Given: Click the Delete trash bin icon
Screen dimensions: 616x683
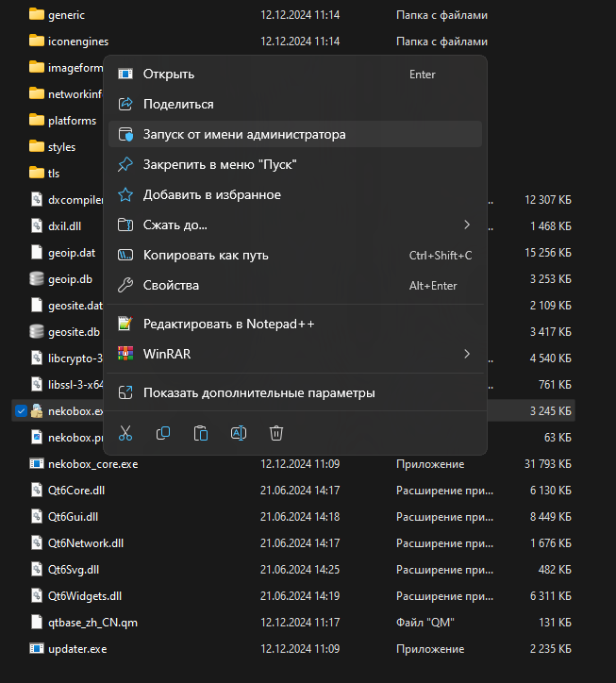Looking at the screenshot, I should (276, 433).
